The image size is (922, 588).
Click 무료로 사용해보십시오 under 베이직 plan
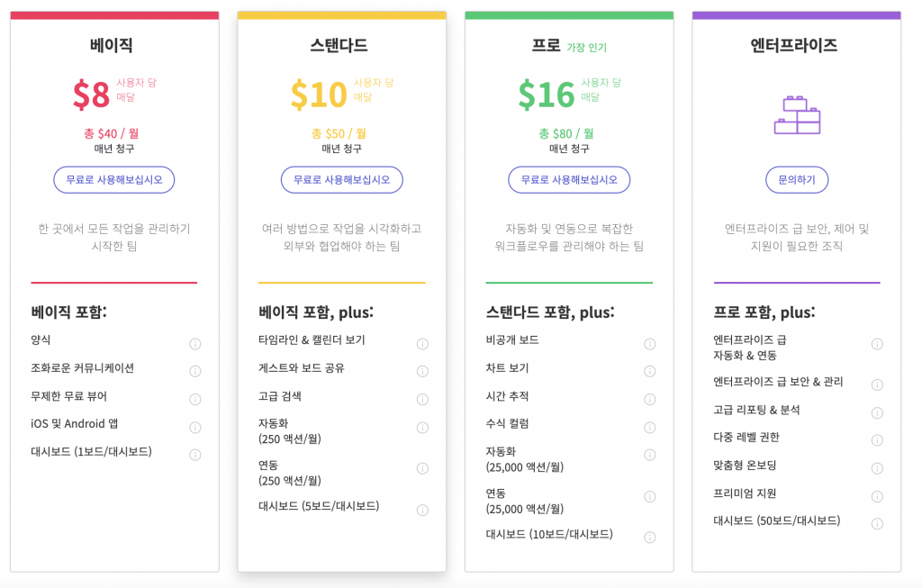point(114,180)
